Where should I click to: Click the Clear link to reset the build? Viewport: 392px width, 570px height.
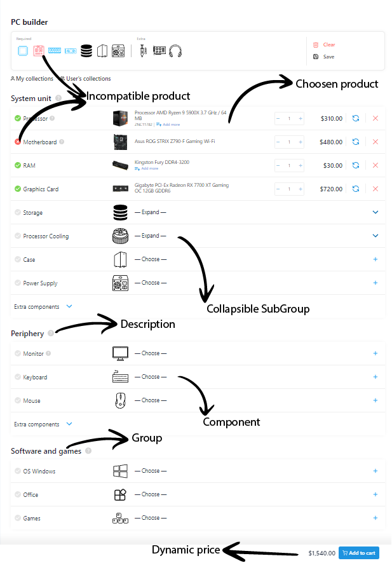click(x=330, y=44)
